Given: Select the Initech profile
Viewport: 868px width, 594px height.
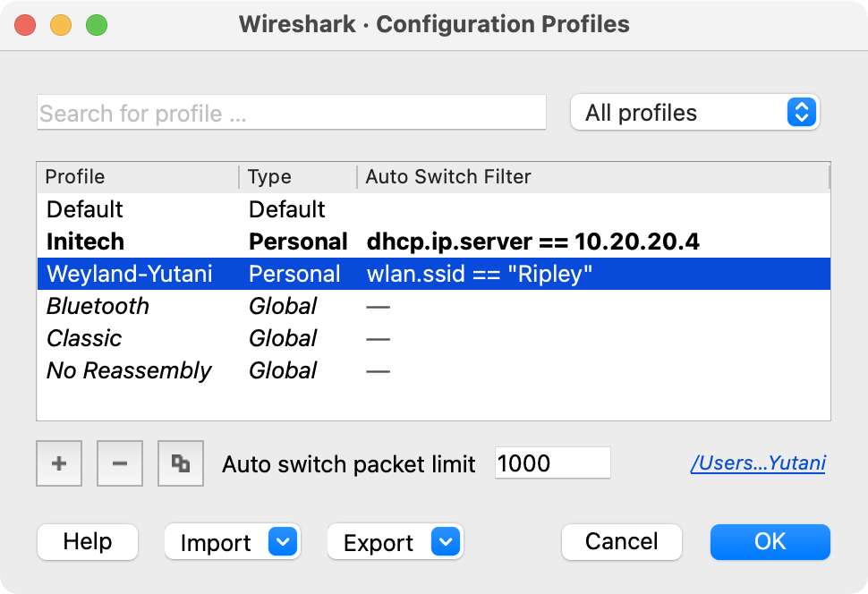Looking at the screenshot, I should tap(134, 242).
